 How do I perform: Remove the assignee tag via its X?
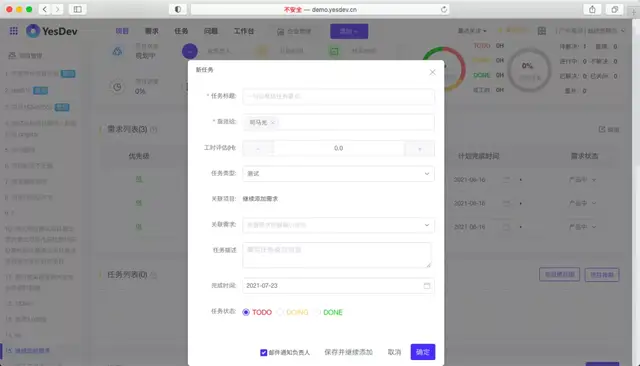click(273, 122)
